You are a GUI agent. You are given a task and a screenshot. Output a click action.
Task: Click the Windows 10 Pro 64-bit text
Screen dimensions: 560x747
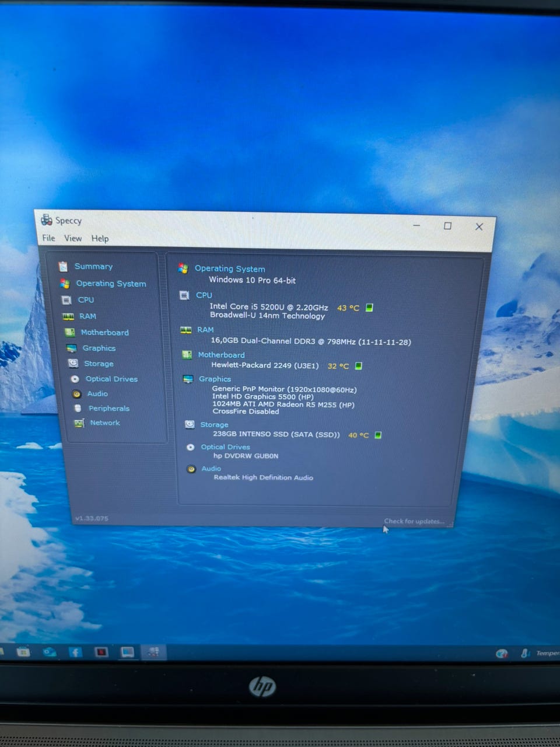[x=253, y=280]
